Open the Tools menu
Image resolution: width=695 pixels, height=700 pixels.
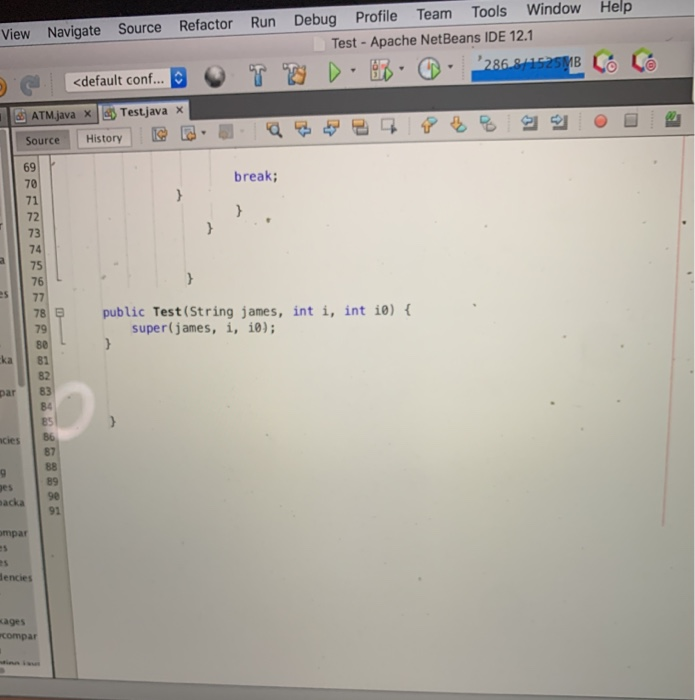tap(489, 11)
